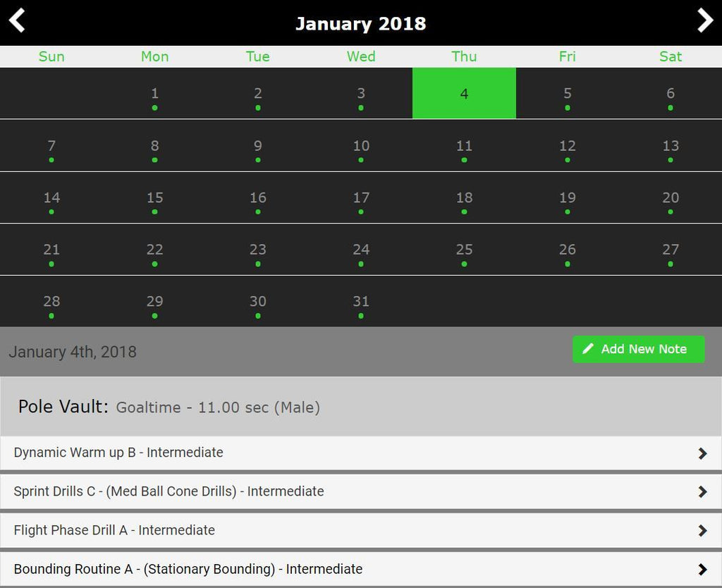722x588 pixels.
Task: Select January 7 on the calendar
Action: (51, 145)
